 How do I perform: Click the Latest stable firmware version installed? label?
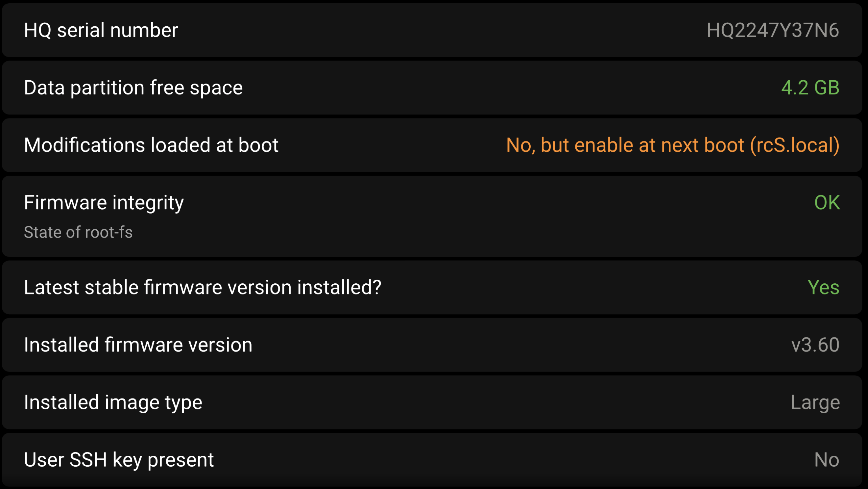[x=203, y=287]
